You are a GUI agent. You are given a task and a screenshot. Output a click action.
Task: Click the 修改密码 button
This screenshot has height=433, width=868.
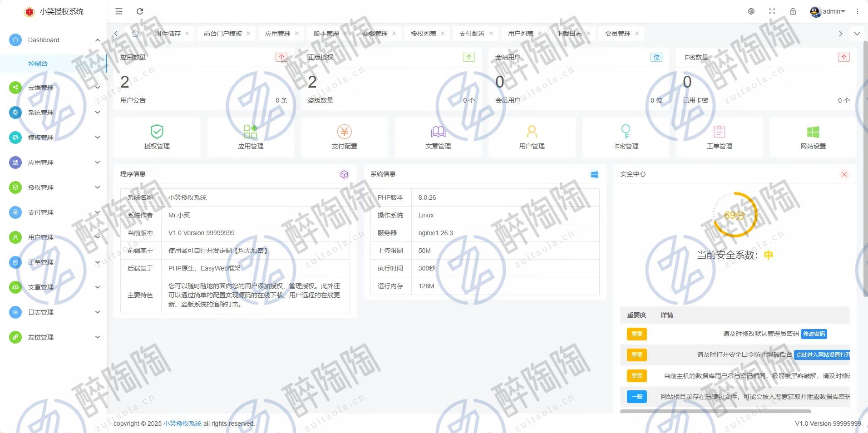click(x=814, y=334)
